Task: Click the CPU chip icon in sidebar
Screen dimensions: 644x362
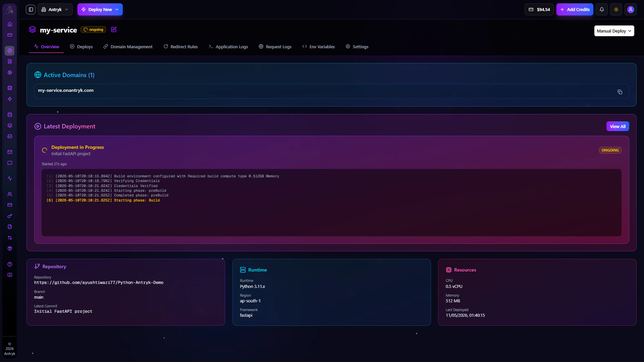Action: pyautogui.click(x=10, y=88)
